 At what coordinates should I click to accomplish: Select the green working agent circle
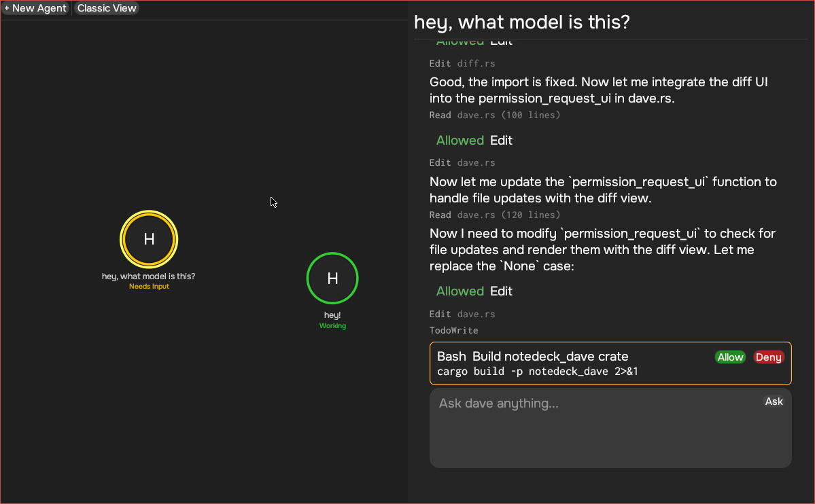tap(332, 278)
